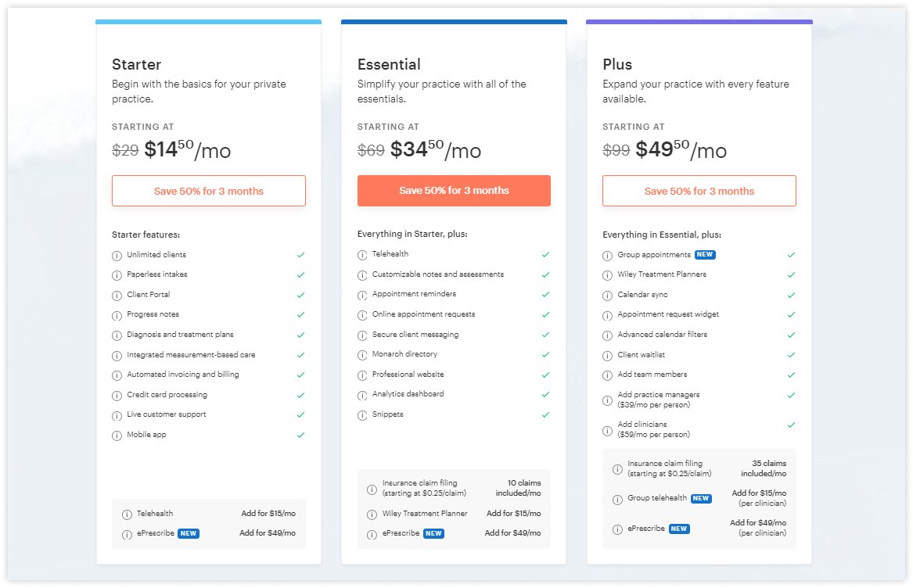Open info tooltip for Client Portal
Image resolution: width=913 pixels, height=588 pixels.
pos(117,296)
